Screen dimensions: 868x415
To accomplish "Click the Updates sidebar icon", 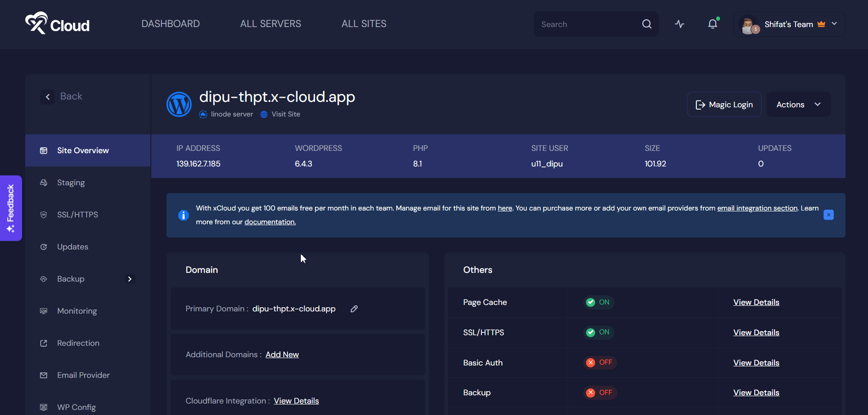I will pyautogui.click(x=43, y=247).
